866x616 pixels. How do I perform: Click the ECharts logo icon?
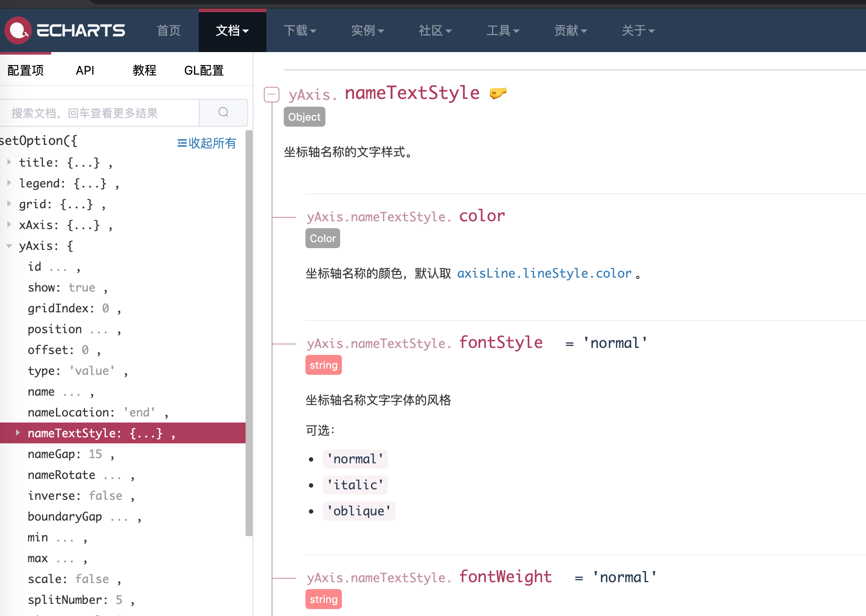pyautogui.click(x=18, y=30)
